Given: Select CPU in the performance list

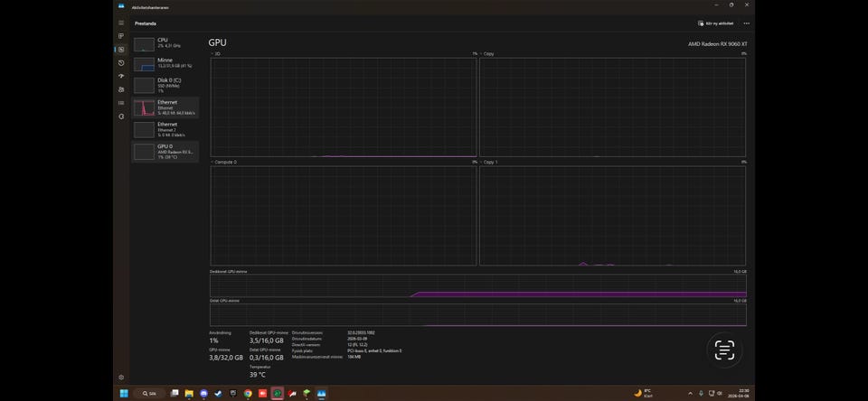Looking at the screenshot, I should [x=165, y=43].
